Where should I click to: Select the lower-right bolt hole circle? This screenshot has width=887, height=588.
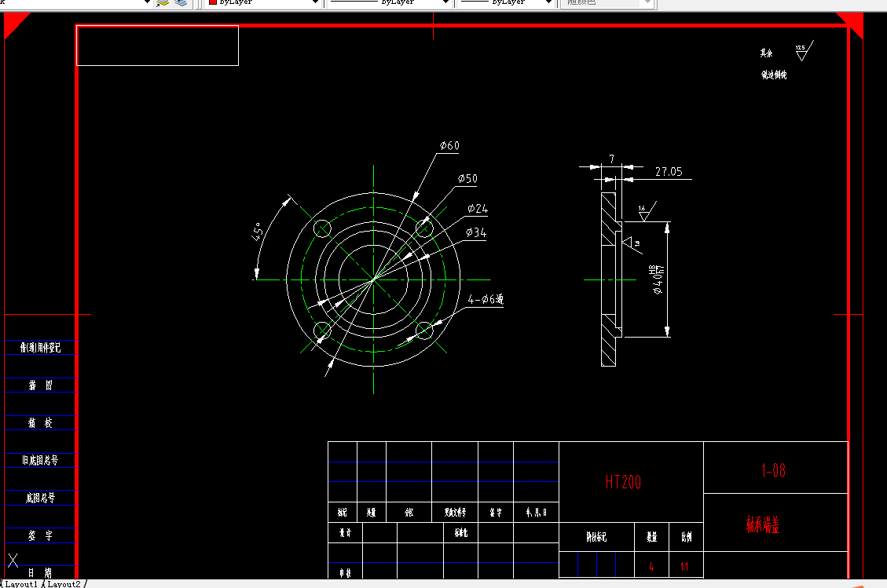click(424, 331)
